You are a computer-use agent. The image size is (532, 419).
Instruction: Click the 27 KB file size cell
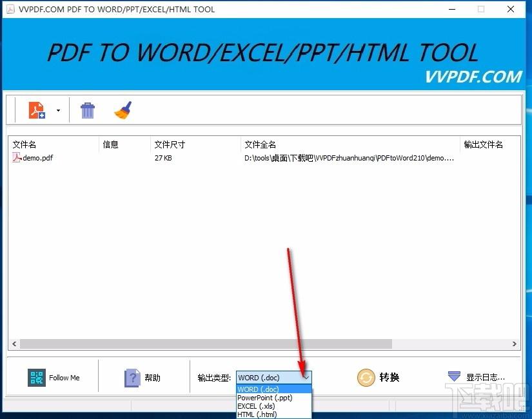click(x=163, y=158)
